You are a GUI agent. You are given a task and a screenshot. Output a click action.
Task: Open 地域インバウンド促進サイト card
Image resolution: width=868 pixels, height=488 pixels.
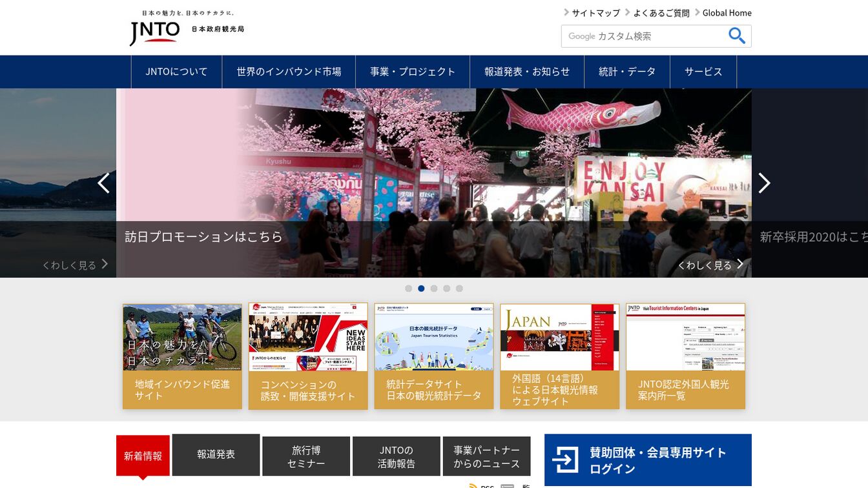click(x=182, y=356)
